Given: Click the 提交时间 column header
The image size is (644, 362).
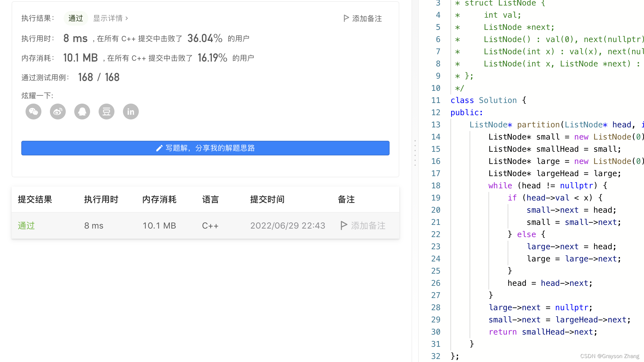Looking at the screenshot, I should coord(268,199).
